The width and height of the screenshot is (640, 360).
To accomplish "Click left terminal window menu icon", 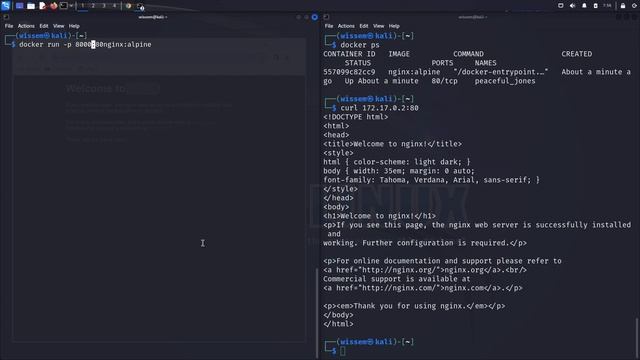I will 6,17.
